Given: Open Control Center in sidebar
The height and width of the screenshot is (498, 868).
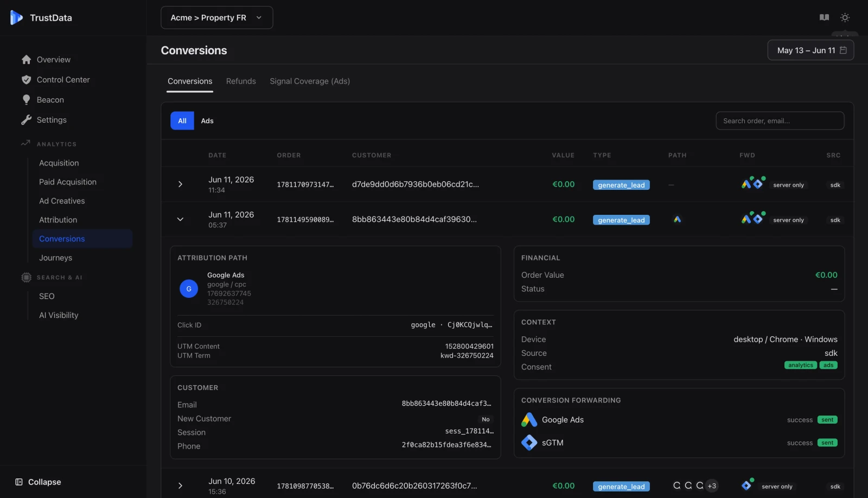Looking at the screenshot, I should pyautogui.click(x=63, y=80).
